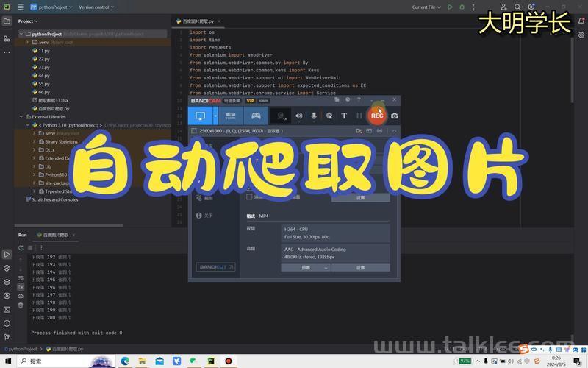
Task: Toggle Bandicam text overlay T icon
Action: pos(344,116)
